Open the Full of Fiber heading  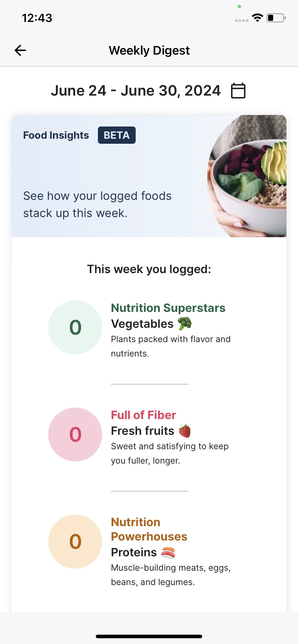coord(143,415)
